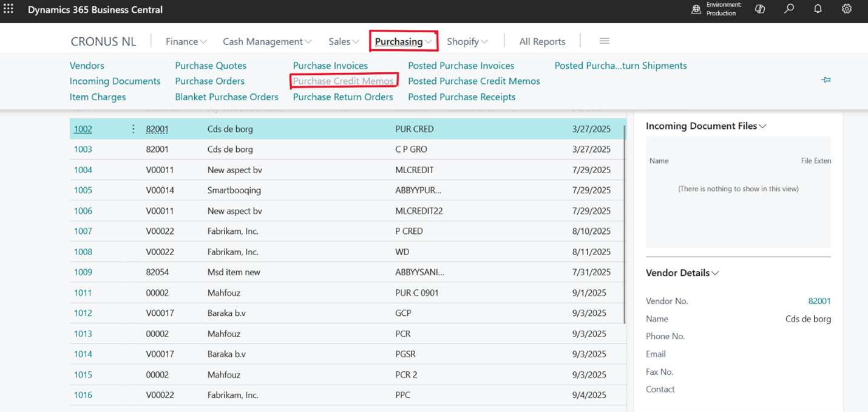This screenshot has height=412, width=868.
Task: Open the search magnifier icon
Action: coord(788,9)
